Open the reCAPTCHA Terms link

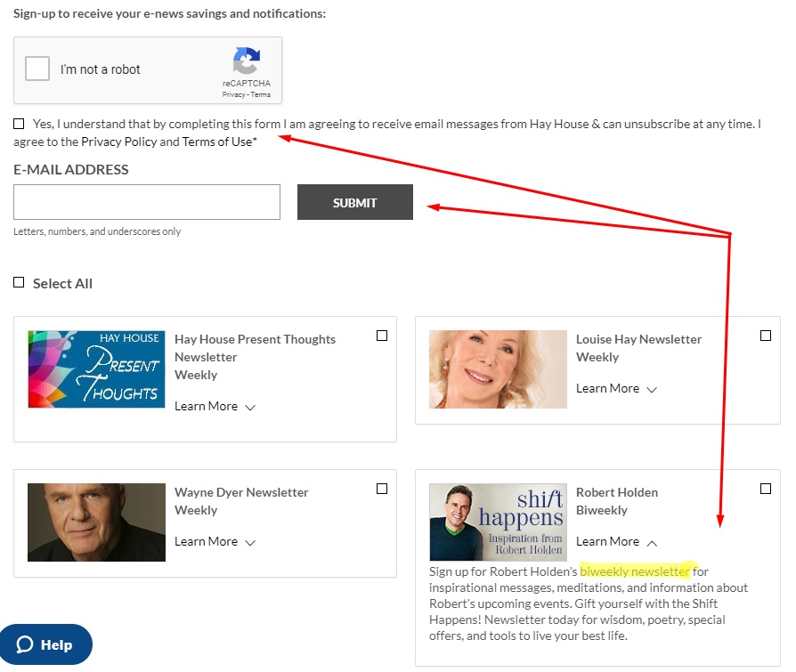(x=260, y=95)
